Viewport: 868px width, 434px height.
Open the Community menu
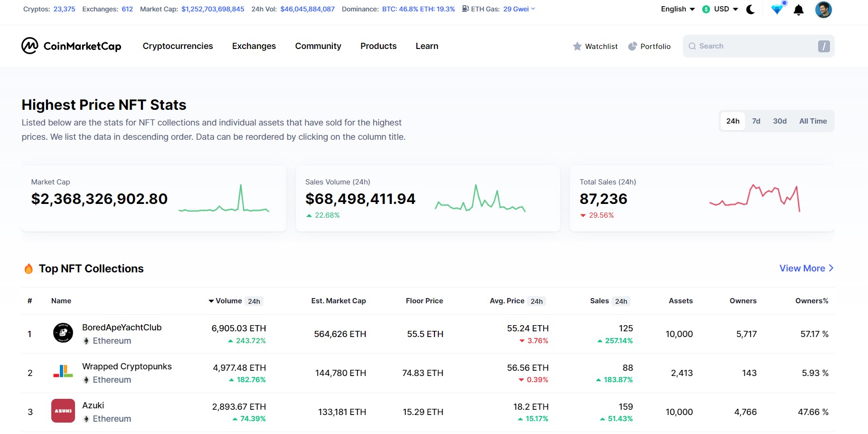pyautogui.click(x=318, y=46)
